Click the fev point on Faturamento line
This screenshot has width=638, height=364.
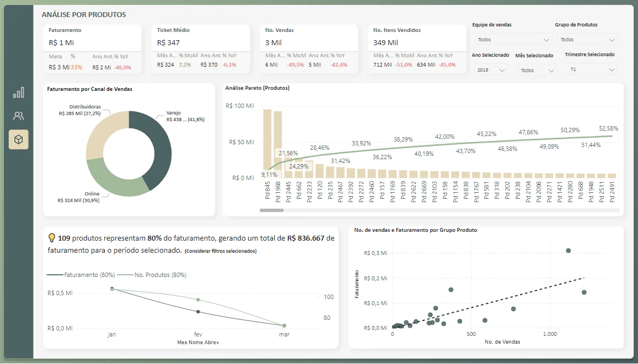[198, 312]
